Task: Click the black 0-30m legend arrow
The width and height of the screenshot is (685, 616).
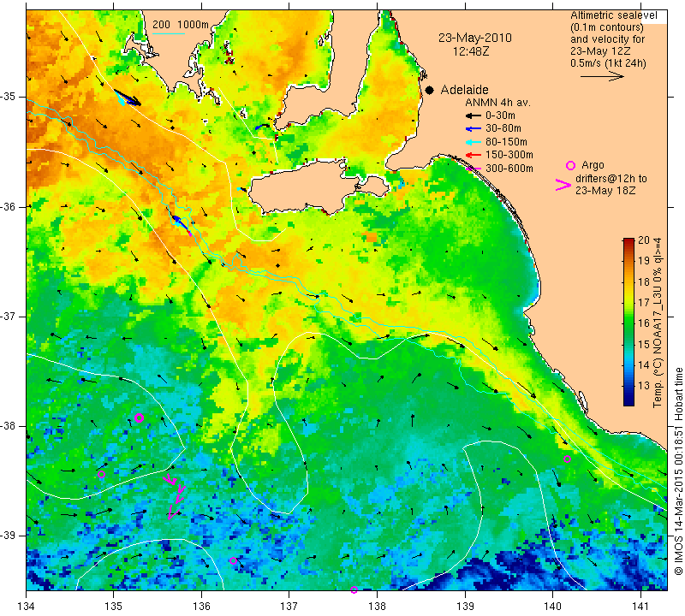Action: (473, 115)
